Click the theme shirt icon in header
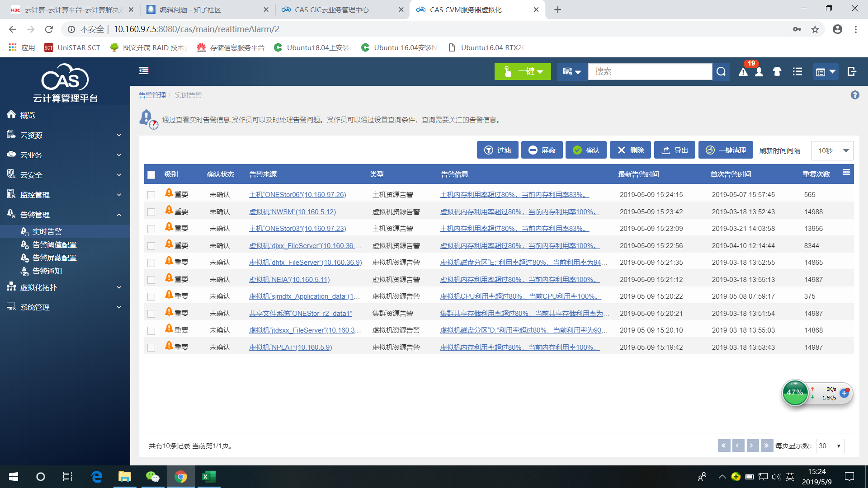 pos(777,71)
